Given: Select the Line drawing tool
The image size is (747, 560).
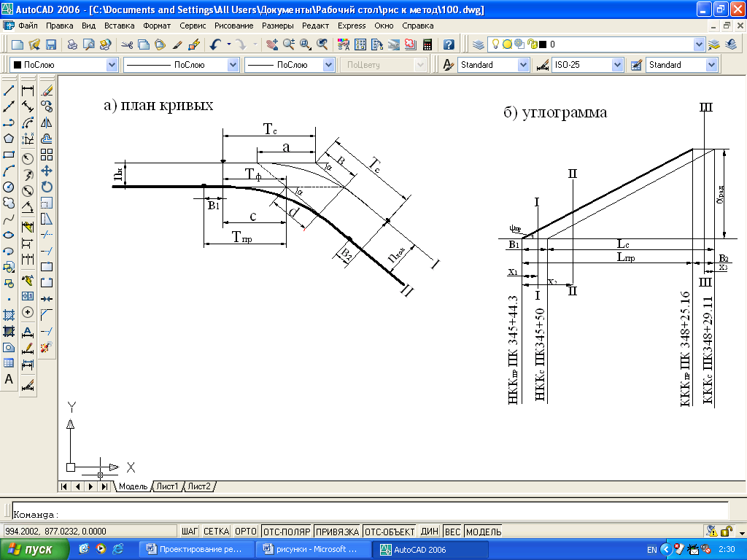Looking at the screenshot, I should point(9,90).
